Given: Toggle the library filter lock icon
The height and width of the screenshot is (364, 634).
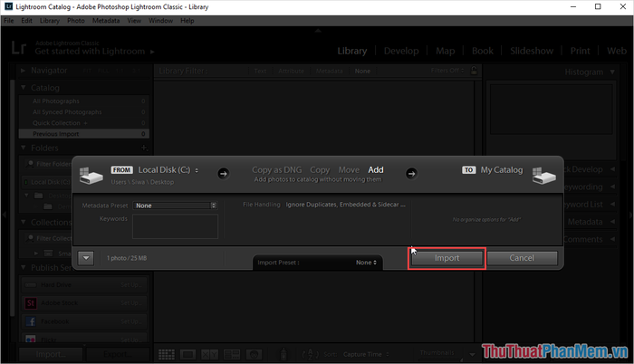Looking at the screenshot, I should coord(474,71).
